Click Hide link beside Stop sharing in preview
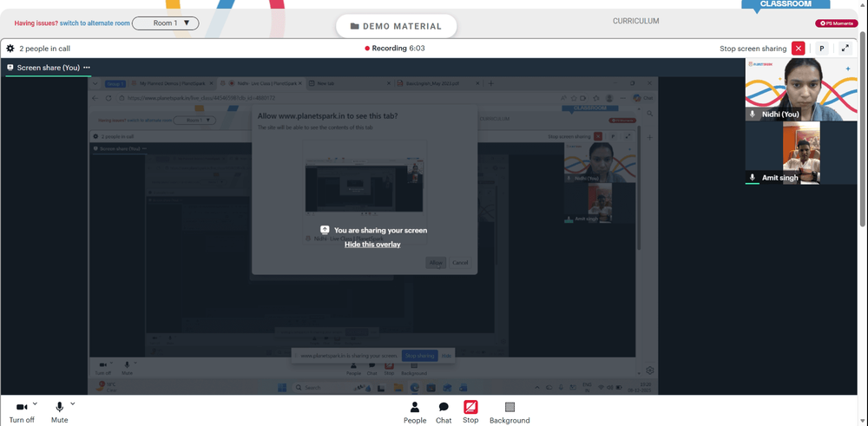This screenshot has width=868, height=426. pyautogui.click(x=446, y=356)
